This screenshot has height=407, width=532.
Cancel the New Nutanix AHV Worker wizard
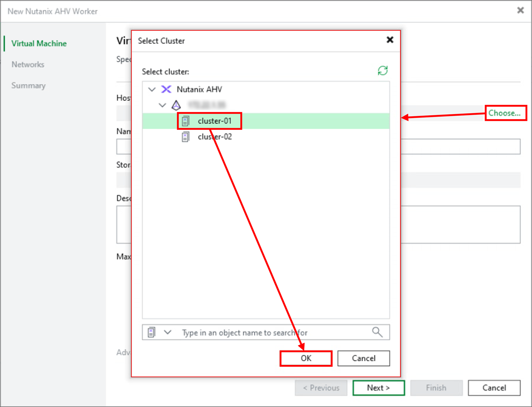pyautogui.click(x=494, y=388)
